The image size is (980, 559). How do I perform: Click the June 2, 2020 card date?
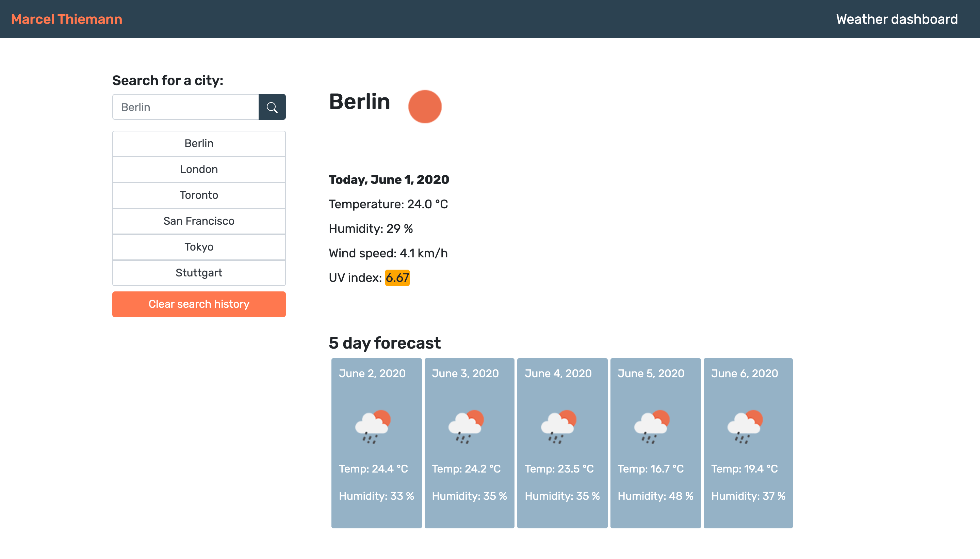coord(372,373)
